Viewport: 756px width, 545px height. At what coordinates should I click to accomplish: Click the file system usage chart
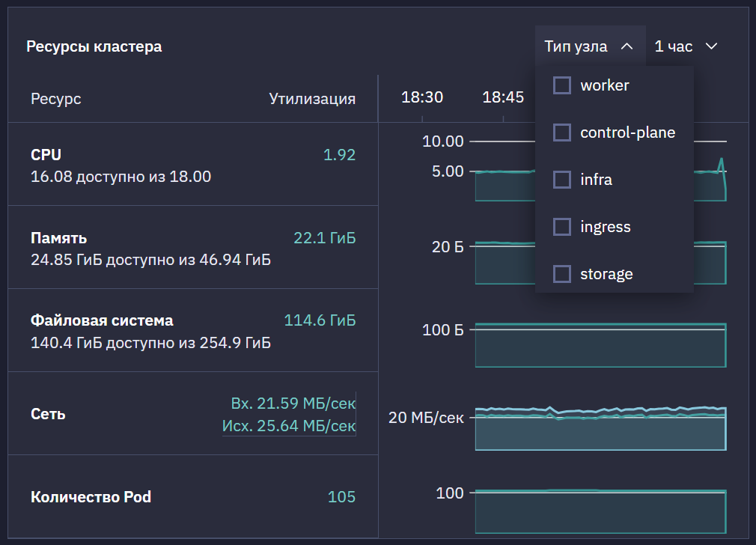(x=601, y=345)
